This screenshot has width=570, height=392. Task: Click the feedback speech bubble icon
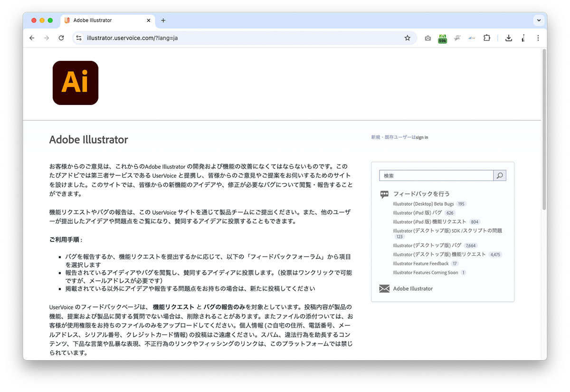pos(384,194)
